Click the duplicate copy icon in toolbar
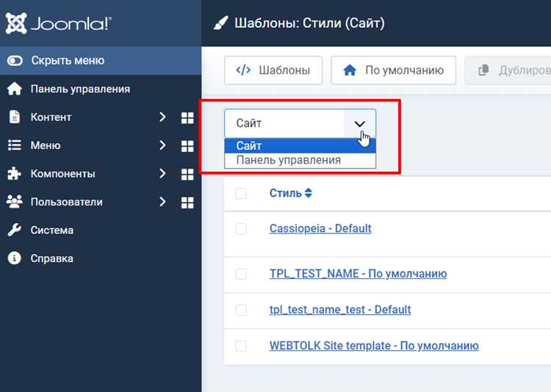The height and width of the screenshot is (392, 551). (483, 70)
